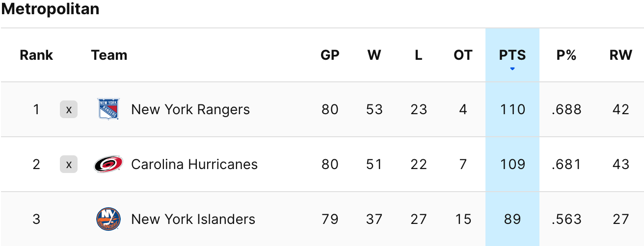Viewport: 644px width, 246px height.
Task: Sort standings by PTS column
Action: pyautogui.click(x=512, y=55)
